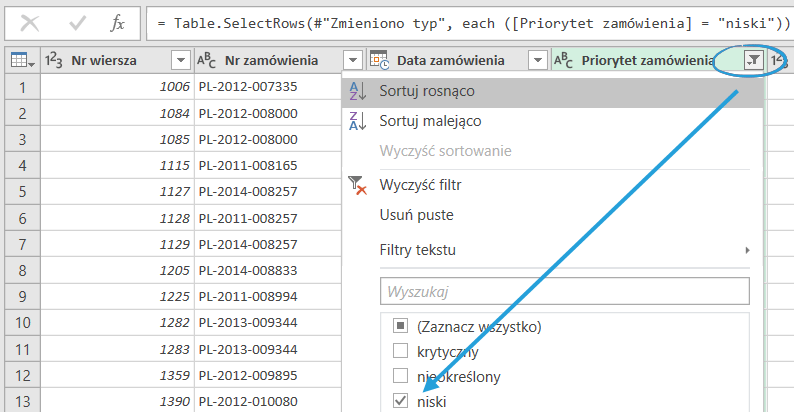Open the Data zamówienia column dropdown
The image size is (794, 412).
[x=537, y=61]
